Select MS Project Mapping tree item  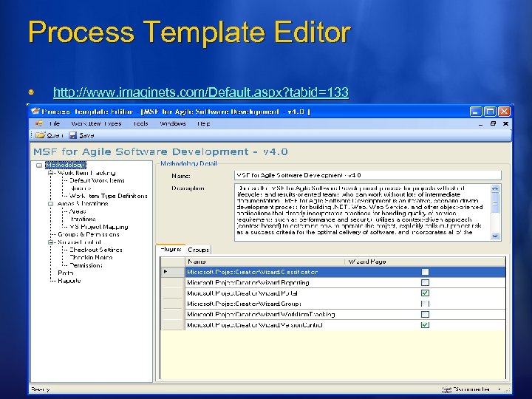[x=99, y=227]
